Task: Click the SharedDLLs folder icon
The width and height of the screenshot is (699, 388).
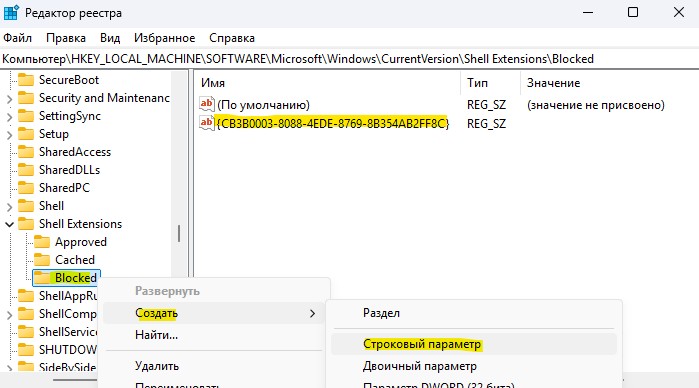Action: coord(26,170)
